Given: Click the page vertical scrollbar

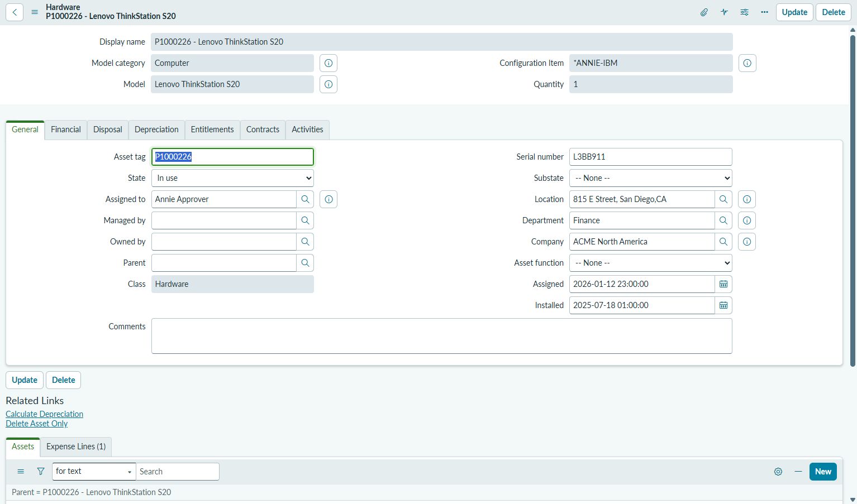Looking at the screenshot, I should (x=853, y=201).
